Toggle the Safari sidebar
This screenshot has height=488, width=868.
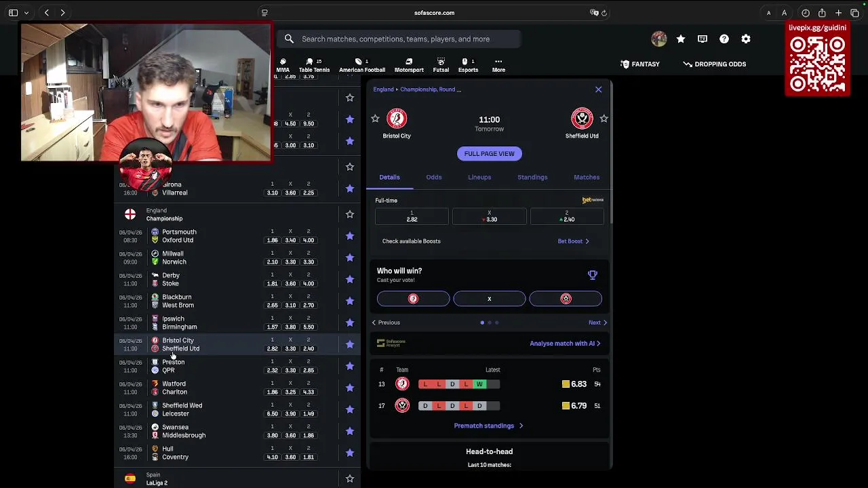pyautogui.click(x=13, y=12)
